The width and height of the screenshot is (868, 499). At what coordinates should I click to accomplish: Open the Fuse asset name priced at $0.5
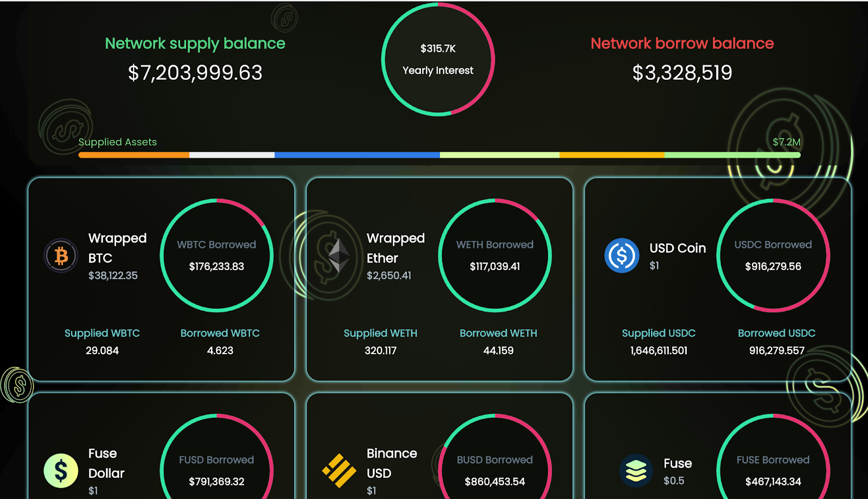coord(678,463)
